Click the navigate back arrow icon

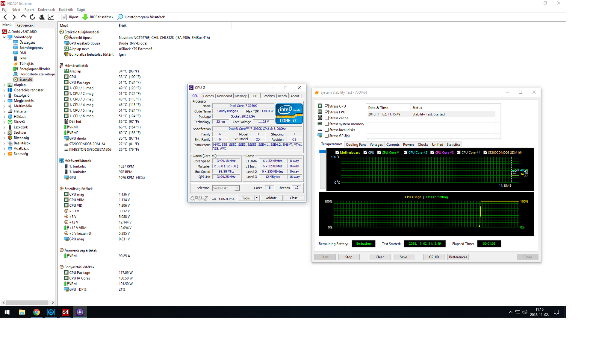[x=5, y=17]
